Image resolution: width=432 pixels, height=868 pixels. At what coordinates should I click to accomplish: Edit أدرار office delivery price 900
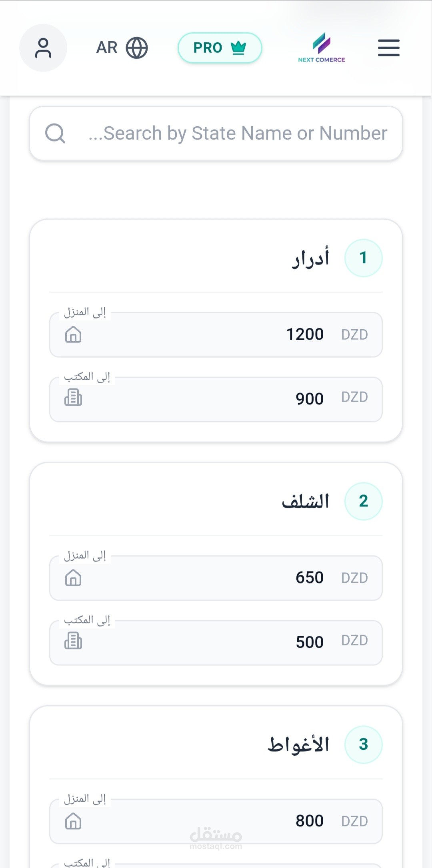coord(309,399)
